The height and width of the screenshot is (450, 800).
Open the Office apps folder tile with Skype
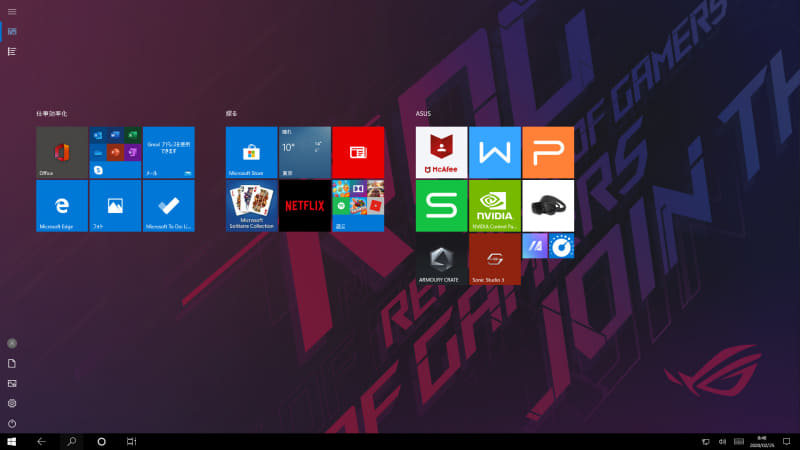coord(115,152)
